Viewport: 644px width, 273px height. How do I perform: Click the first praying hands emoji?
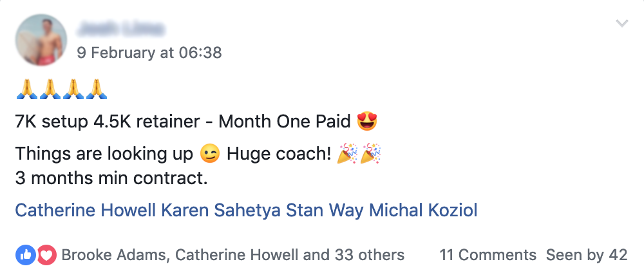click(x=26, y=88)
